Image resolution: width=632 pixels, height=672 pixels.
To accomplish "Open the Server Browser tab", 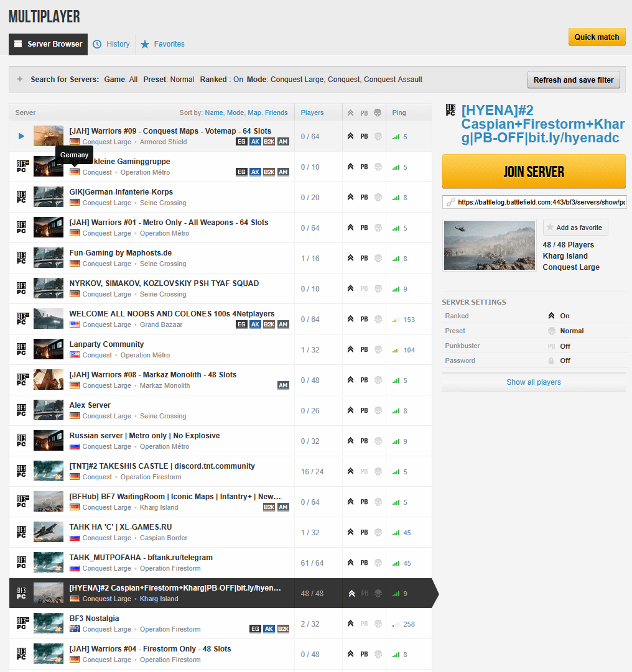I will tap(48, 44).
